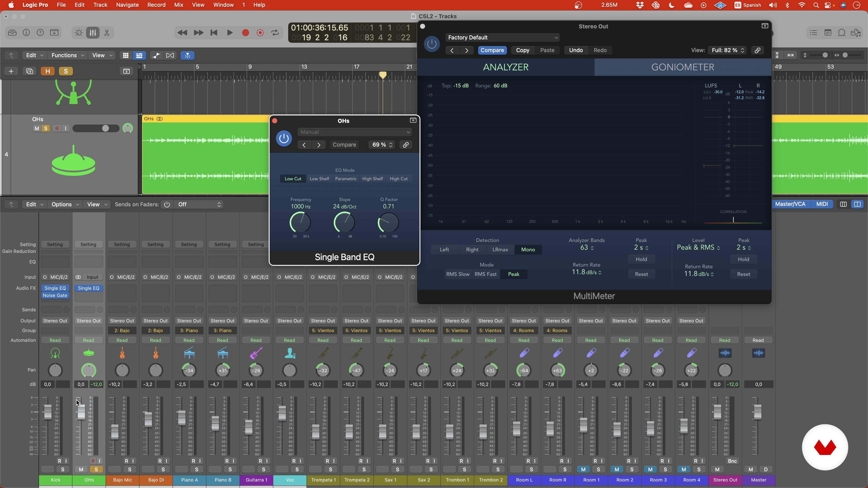868x488 pixels.
Task: Click Copy button in MultiMeter
Action: pyautogui.click(x=523, y=50)
